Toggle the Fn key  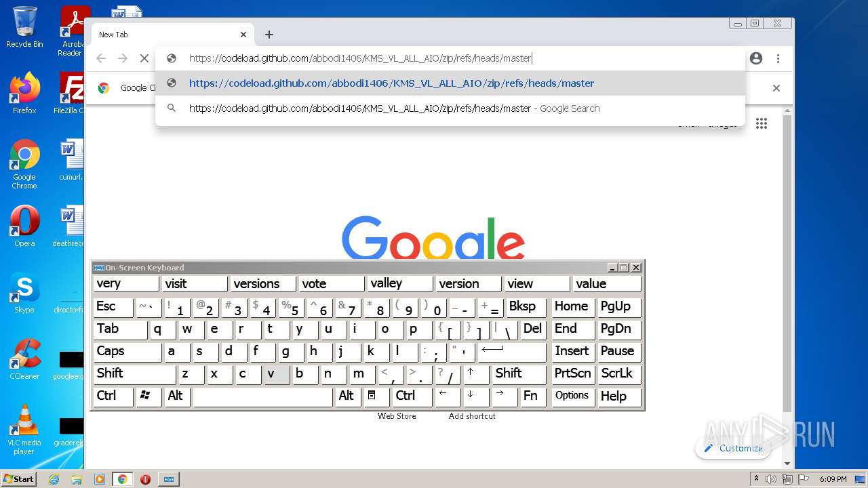[533, 396]
